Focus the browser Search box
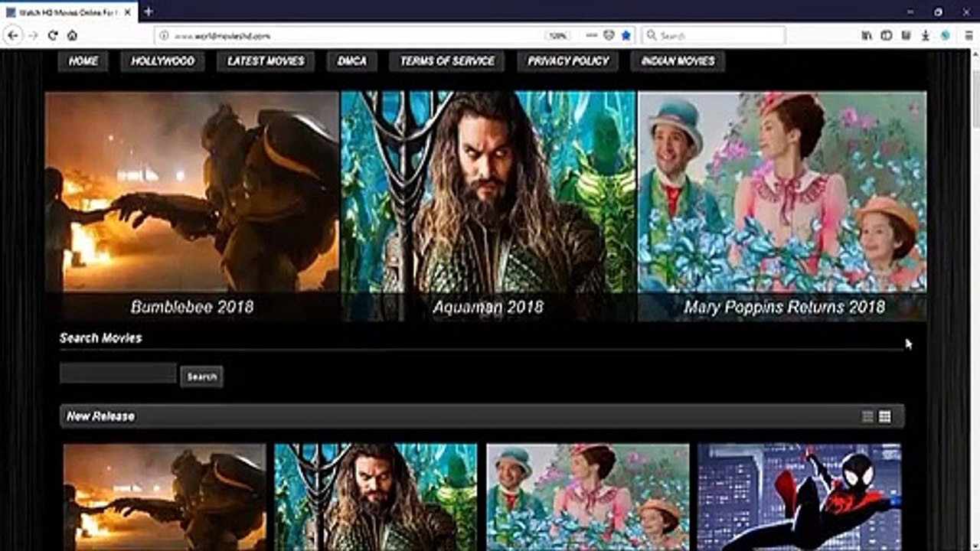Viewport: 980px width, 551px height. point(714,35)
